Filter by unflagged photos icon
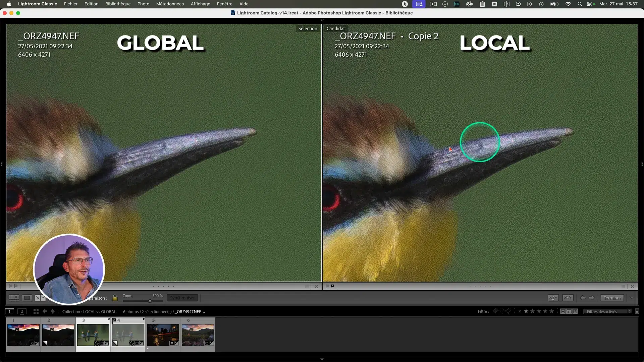644x362 pixels. coord(502,311)
